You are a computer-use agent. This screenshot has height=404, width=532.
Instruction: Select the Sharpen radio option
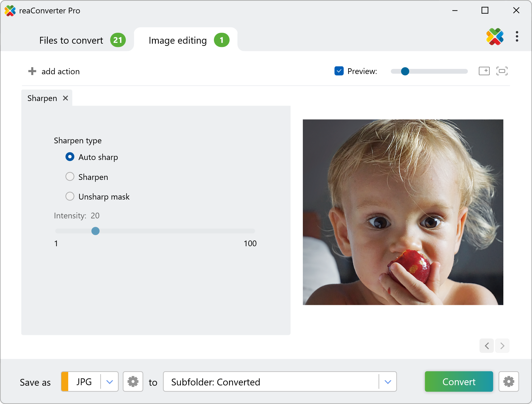pos(70,177)
